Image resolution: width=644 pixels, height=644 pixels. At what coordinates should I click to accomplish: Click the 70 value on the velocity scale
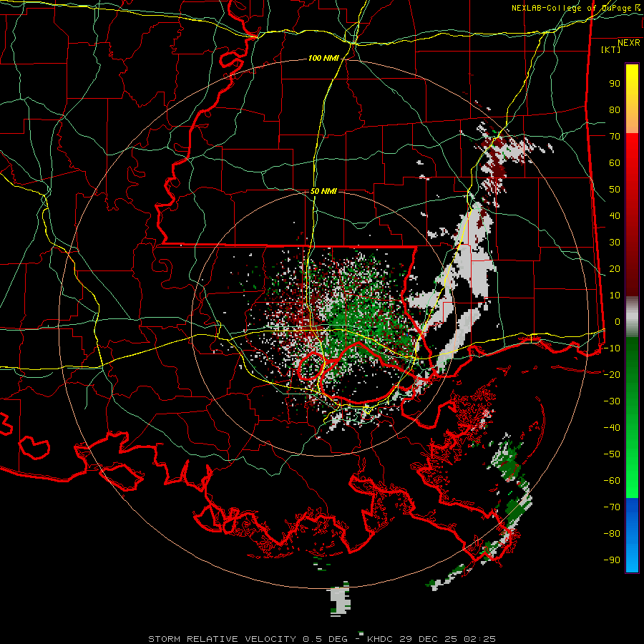[x=615, y=137]
